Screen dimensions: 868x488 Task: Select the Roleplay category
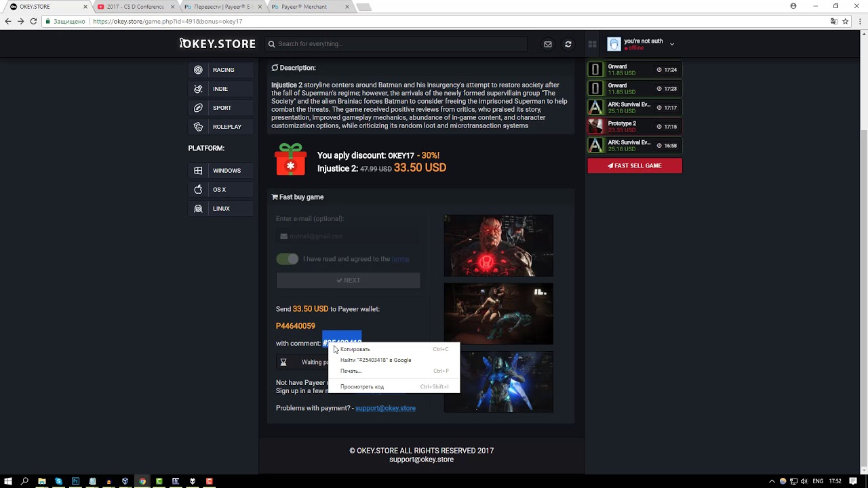pyautogui.click(x=221, y=127)
